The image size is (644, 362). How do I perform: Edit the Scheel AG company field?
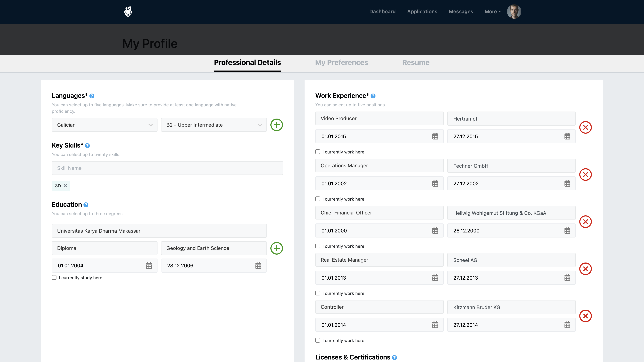click(x=511, y=260)
